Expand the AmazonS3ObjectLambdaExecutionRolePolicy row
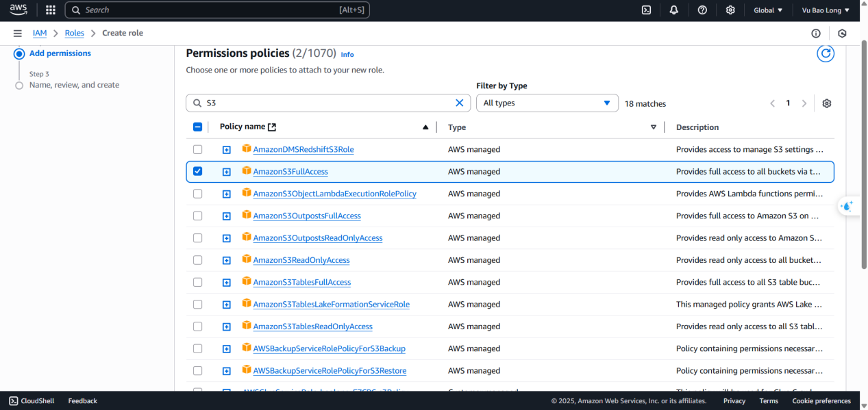This screenshot has height=410, width=868. [227, 194]
